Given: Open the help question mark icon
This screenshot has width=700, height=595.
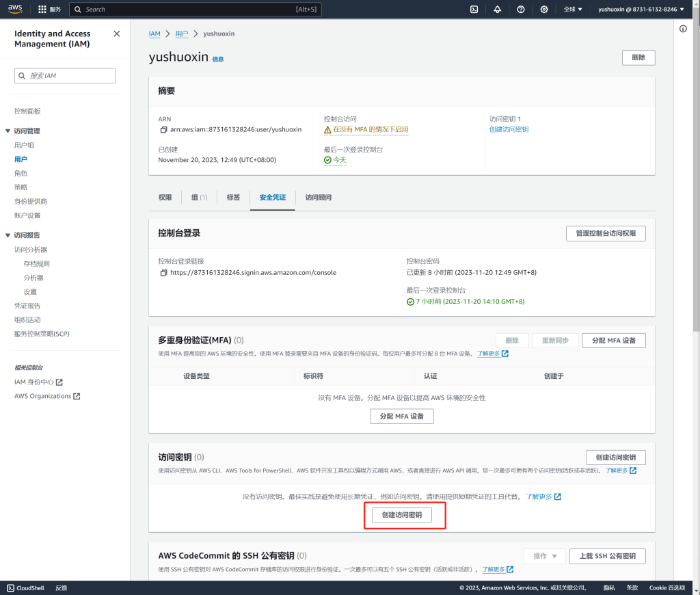Looking at the screenshot, I should pyautogui.click(x=521, y=10).
